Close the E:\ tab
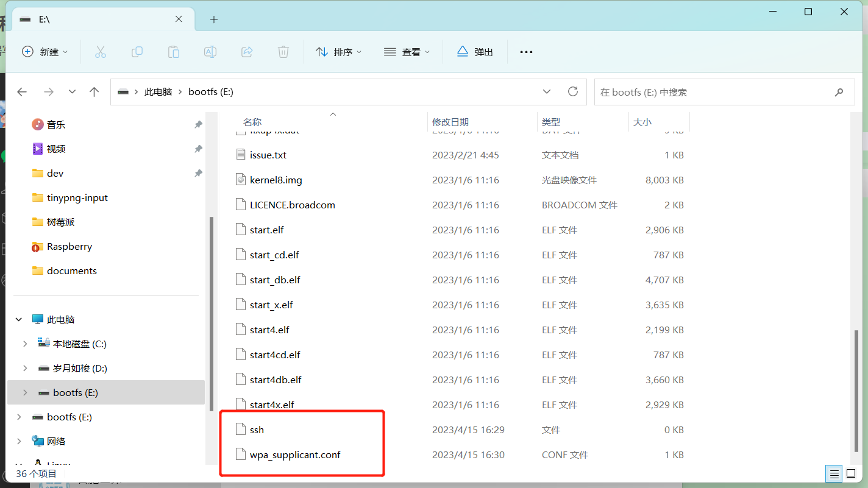Screen dimensions: 868x488 [179, 19]
